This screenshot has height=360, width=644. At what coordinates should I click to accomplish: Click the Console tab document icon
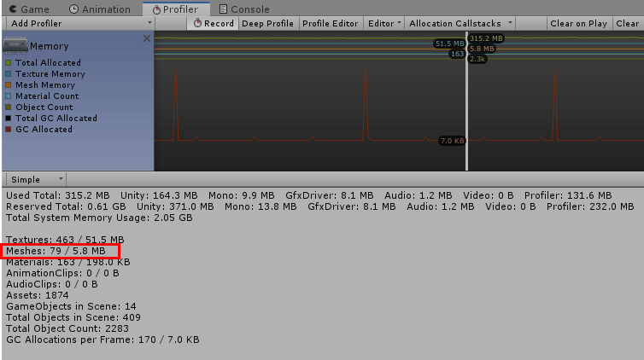click(x=223, y=9)
